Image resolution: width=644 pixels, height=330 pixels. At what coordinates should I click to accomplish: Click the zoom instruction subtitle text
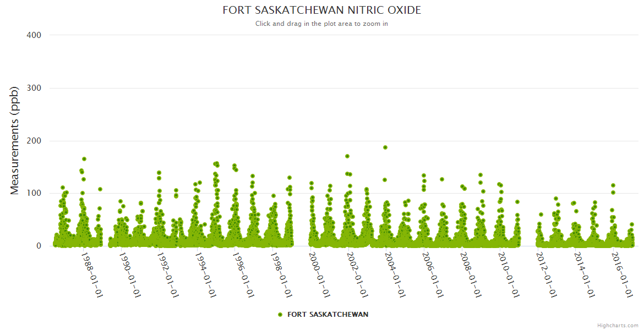pyautogui.click(x=322, y=24)
